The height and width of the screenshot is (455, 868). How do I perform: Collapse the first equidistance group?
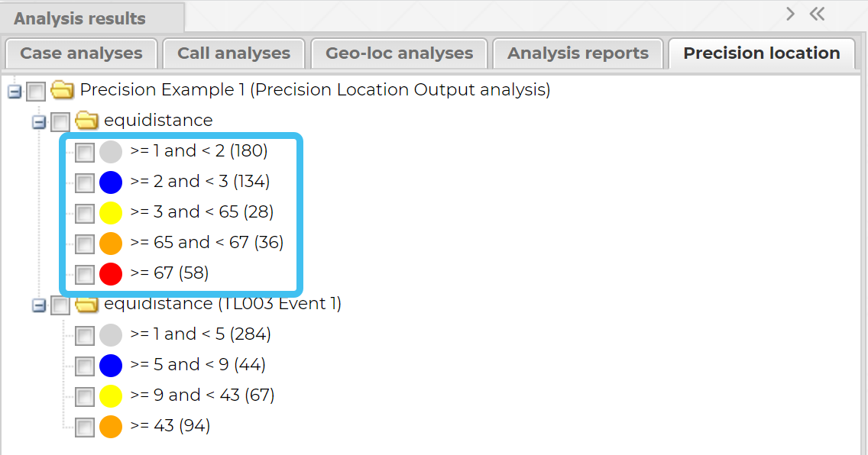coord(38,122)
